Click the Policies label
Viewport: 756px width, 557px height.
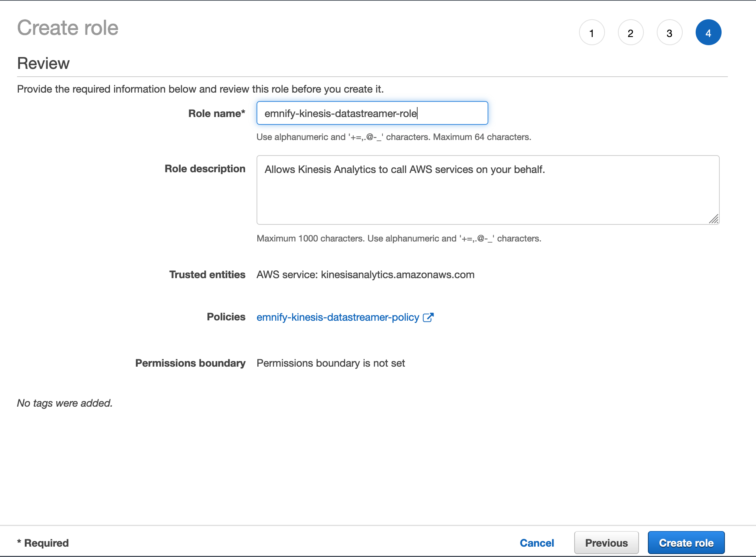tap(226, 317)
